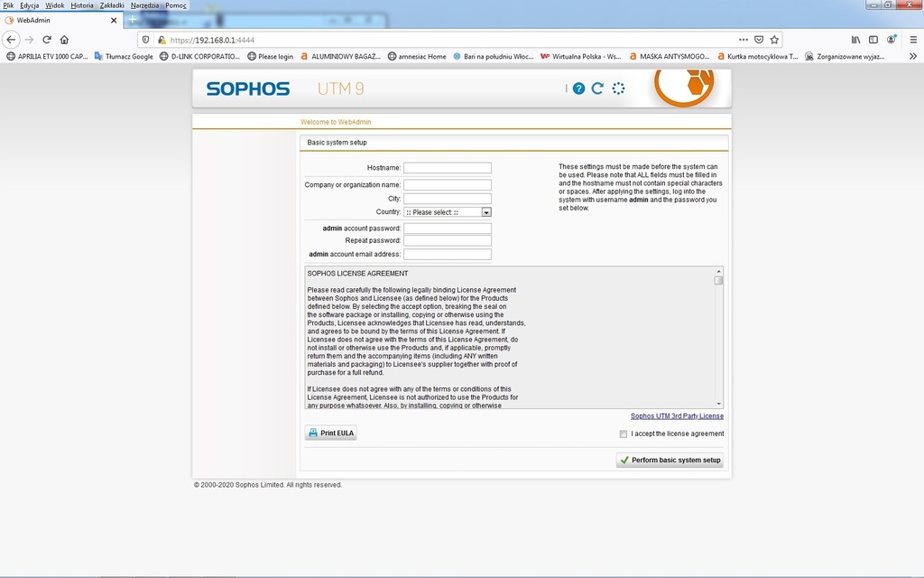Focus the City input field
Image resolution: width=924 pixels, height=578 pixels.
(448, 199)
